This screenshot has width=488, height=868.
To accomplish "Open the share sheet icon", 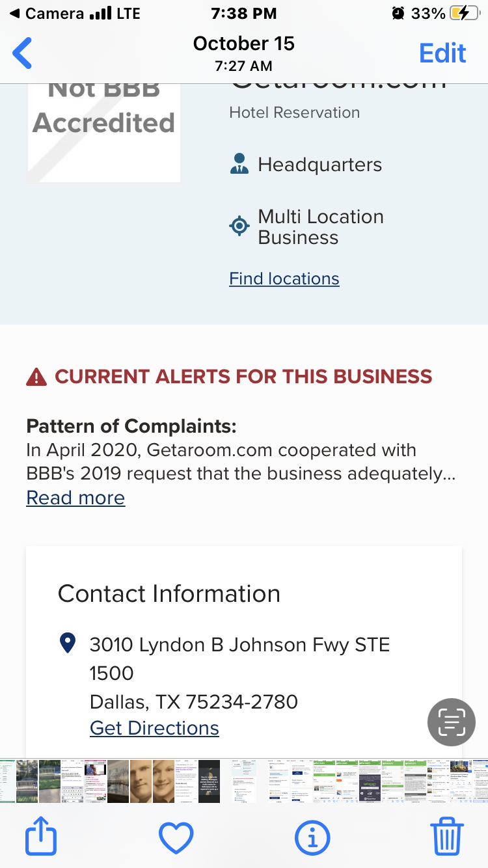I will (41, 837).
